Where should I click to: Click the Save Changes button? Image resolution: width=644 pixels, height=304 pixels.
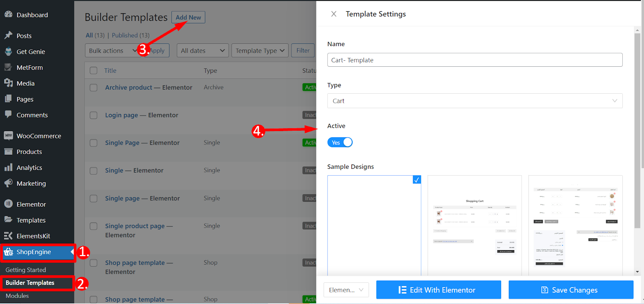571,290
